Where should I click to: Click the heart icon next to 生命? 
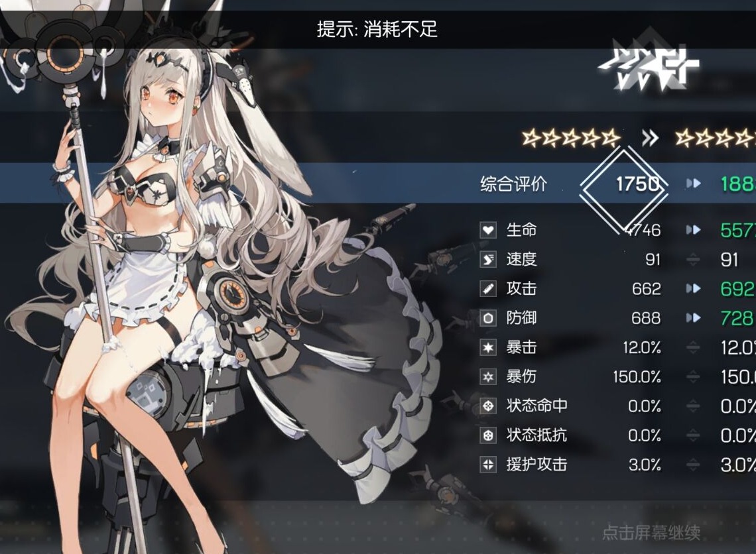[x=488, y=230]
